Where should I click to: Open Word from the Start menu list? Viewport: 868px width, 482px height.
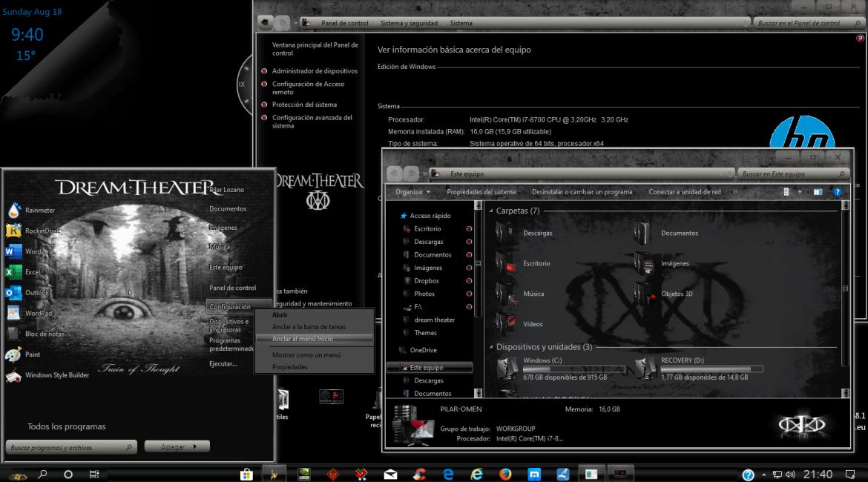tap(33, 251)
